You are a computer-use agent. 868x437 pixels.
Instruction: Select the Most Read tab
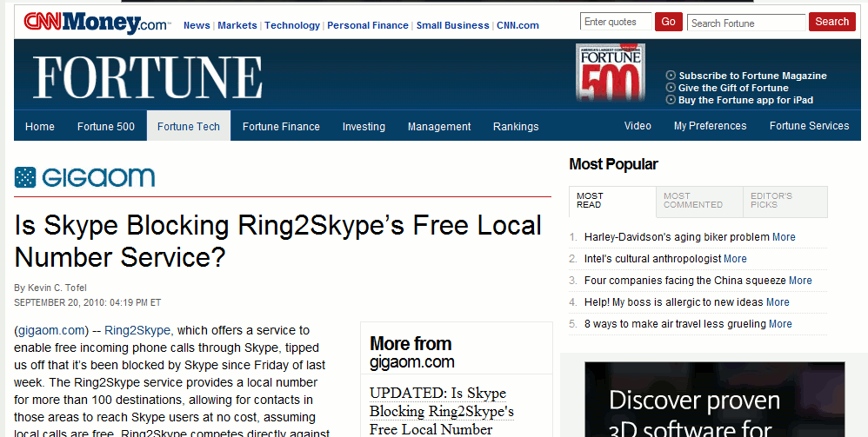pyautogui.click(x=590, y=201)
